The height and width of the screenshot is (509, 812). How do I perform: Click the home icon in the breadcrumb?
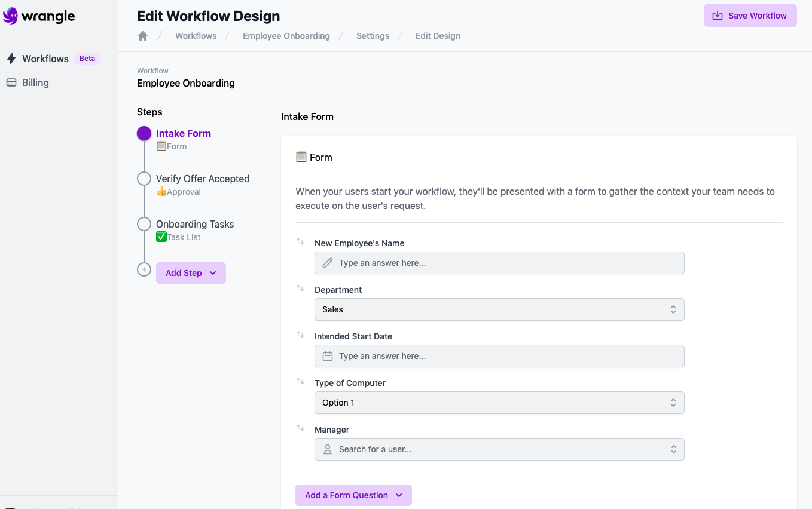[x=143, y=36]
